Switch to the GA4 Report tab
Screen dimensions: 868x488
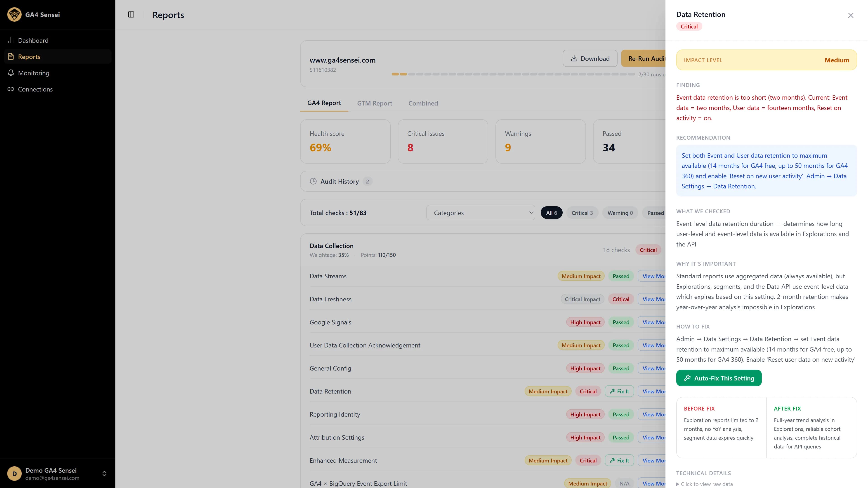(324, 103)
